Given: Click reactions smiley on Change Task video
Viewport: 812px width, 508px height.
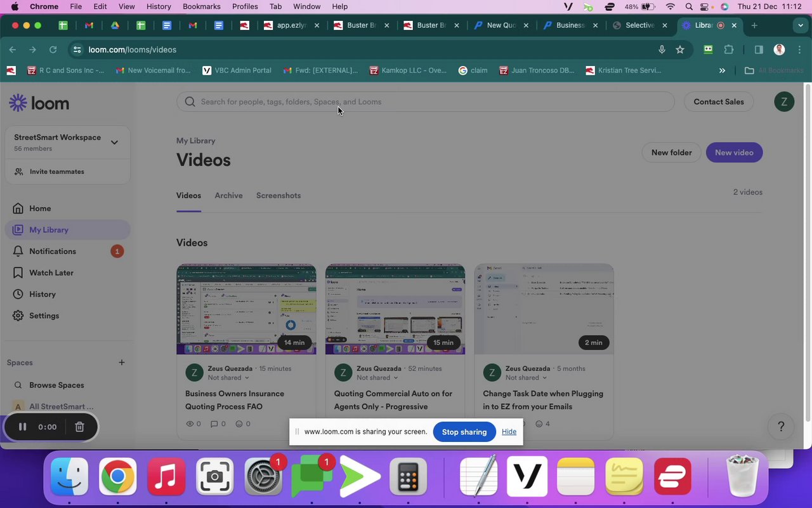Looking at the screenshot, I should (x=539, y=424).
